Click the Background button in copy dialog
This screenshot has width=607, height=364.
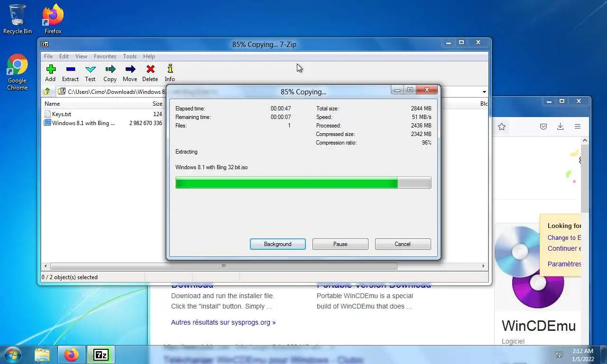[278, 244]
